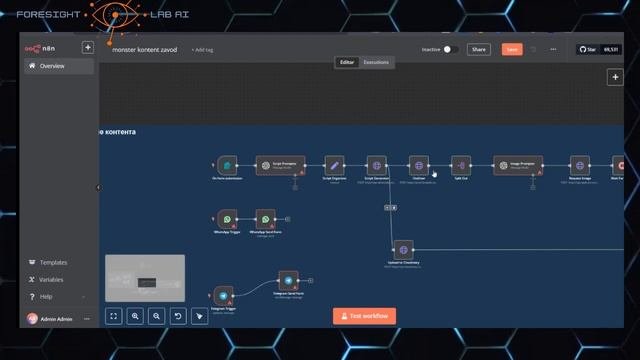
Task: Click the tidy up workflow button
Action: pos(200,316)
